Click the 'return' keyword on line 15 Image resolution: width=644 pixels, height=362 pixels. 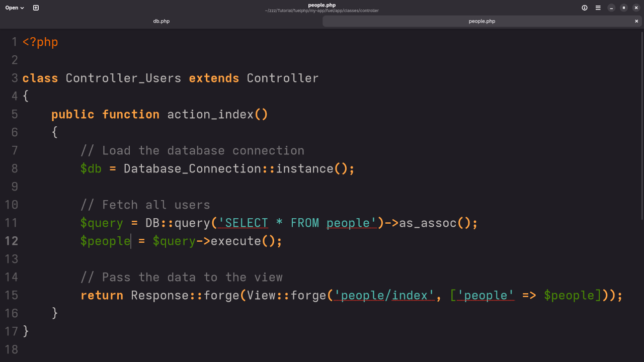click(102, 295)
